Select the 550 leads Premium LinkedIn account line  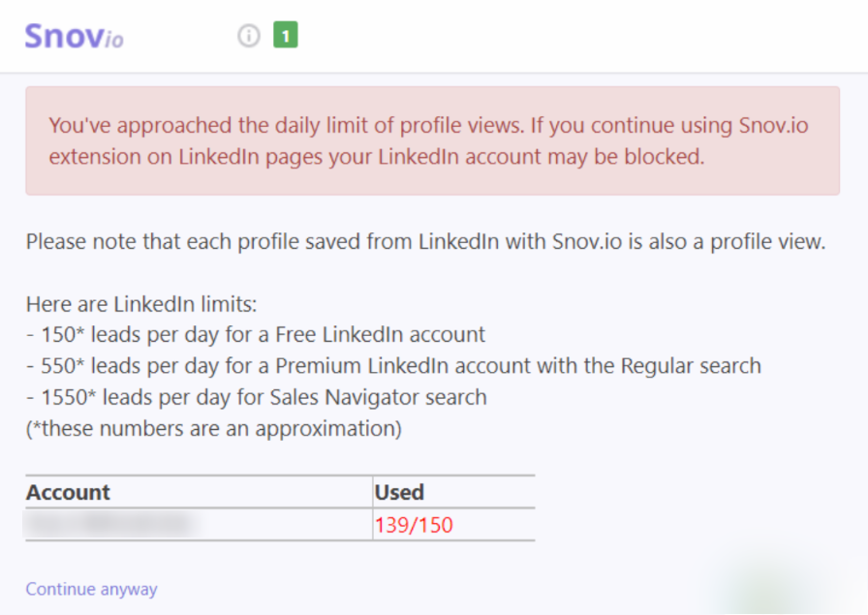(393, 366)
